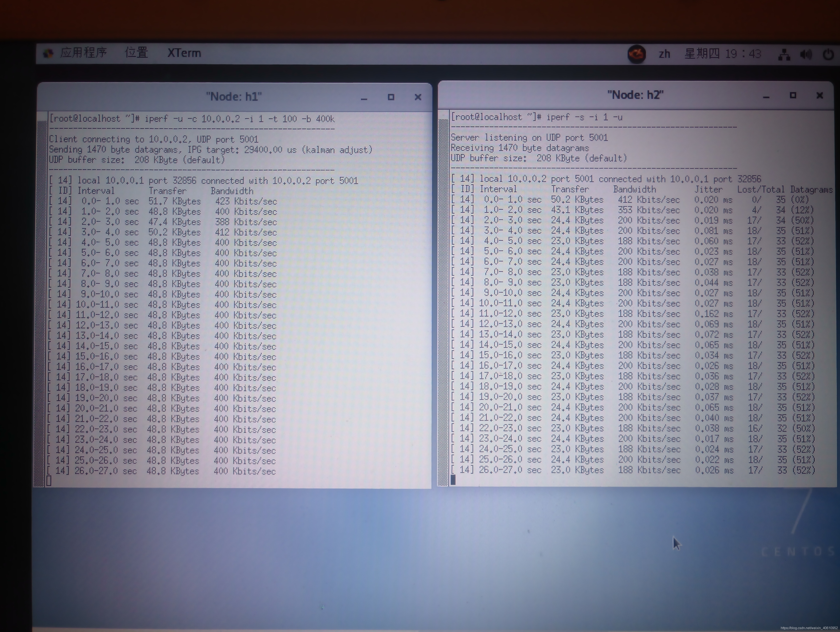Click the orange notification icon in top panel

tap(637, 54)
